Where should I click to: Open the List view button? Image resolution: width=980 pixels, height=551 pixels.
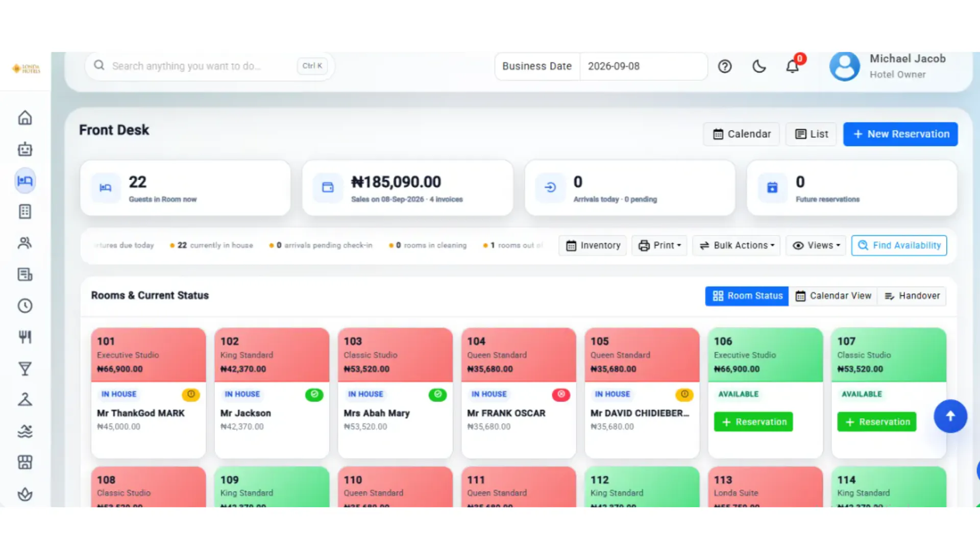pos(811,134)
